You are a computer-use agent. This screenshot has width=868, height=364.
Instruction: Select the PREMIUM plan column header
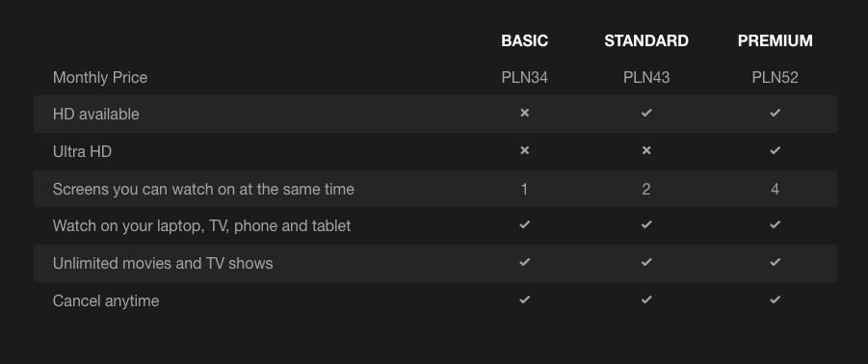(775, 41)
